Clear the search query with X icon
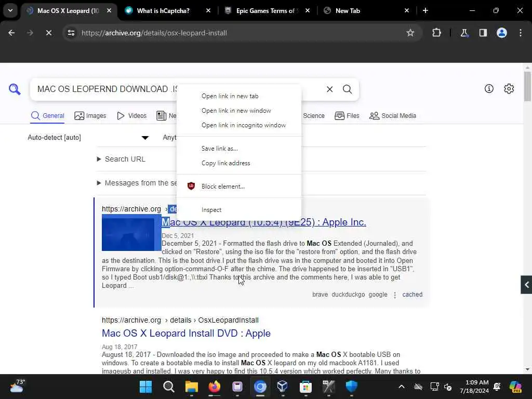This screenshot has width=532, height=399. (329, 89)
